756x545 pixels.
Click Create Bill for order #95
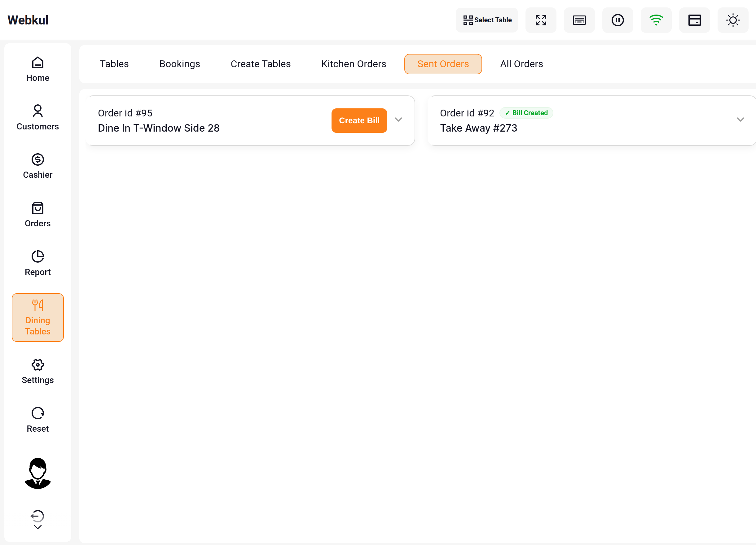point(359,120)
